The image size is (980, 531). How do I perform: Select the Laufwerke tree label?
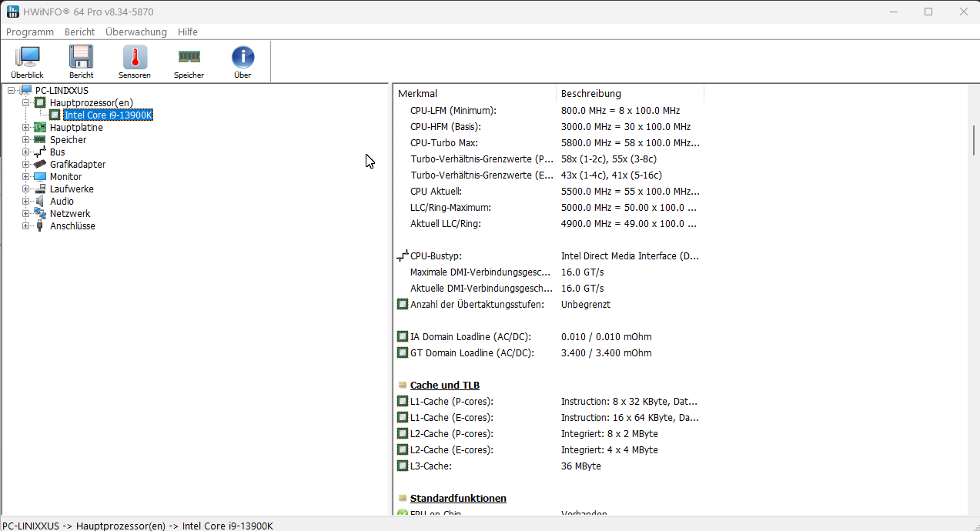tap(72, 189)
